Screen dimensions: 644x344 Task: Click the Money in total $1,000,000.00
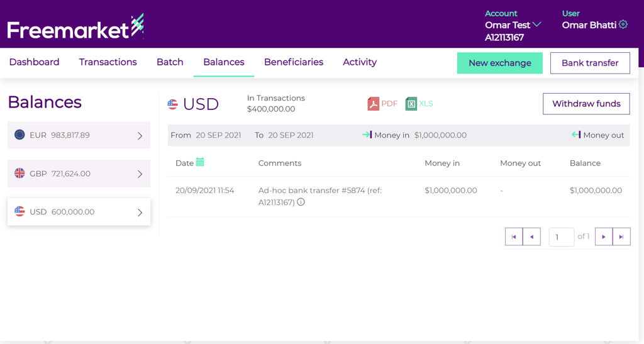tap(440, 135)
